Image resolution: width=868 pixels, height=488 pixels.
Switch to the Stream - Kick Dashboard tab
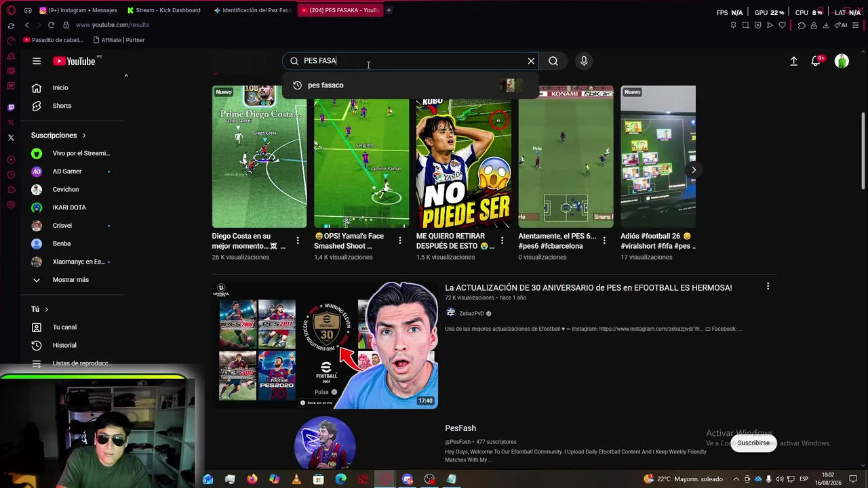pos(165,10)
